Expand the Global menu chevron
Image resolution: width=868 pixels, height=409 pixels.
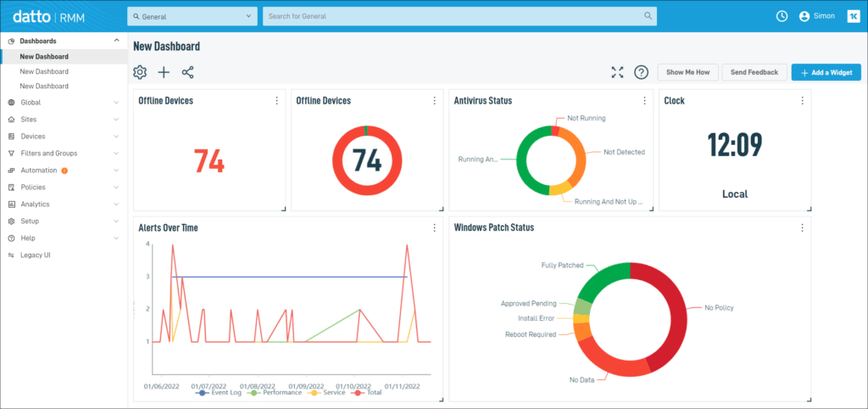coord(116,103)
